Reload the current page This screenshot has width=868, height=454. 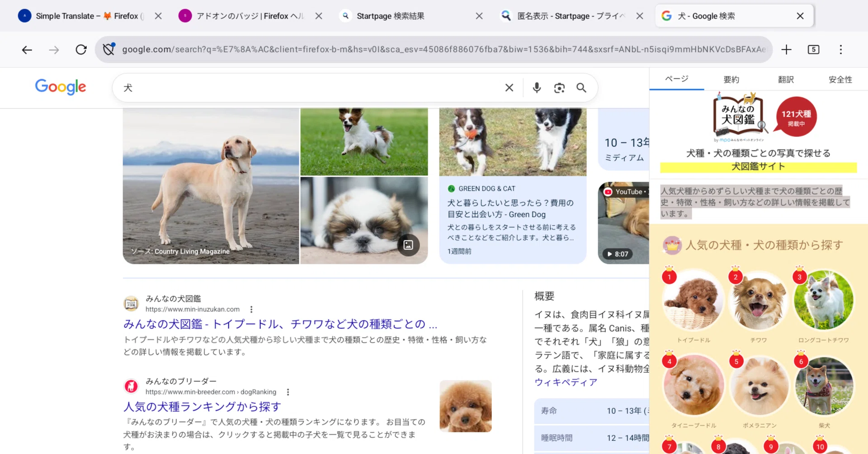[x=81, y=50]
